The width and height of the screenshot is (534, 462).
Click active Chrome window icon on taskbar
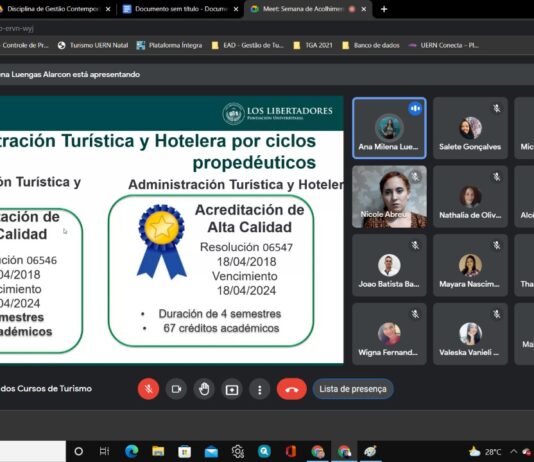pos(344,451)
